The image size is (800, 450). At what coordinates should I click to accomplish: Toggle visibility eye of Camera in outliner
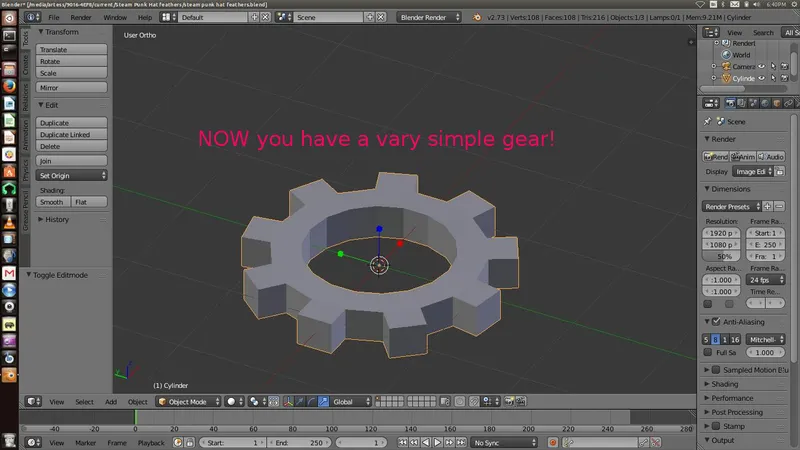coord(761,67)
